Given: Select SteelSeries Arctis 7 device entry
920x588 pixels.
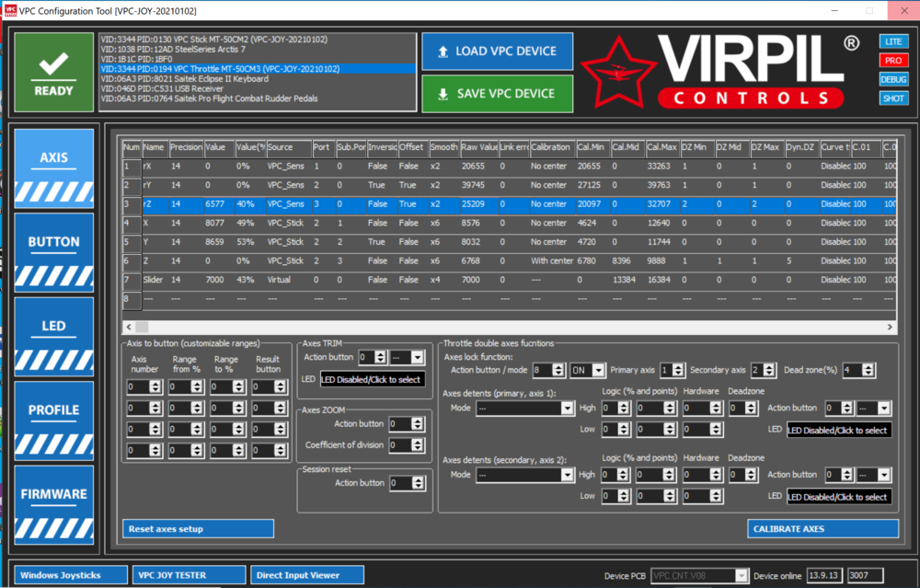Looking at the screenshot, I should [x=258, y=50].
